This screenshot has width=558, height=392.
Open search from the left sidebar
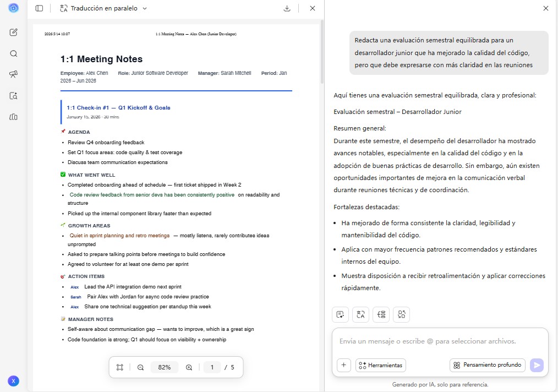click(x=14, y=54)
